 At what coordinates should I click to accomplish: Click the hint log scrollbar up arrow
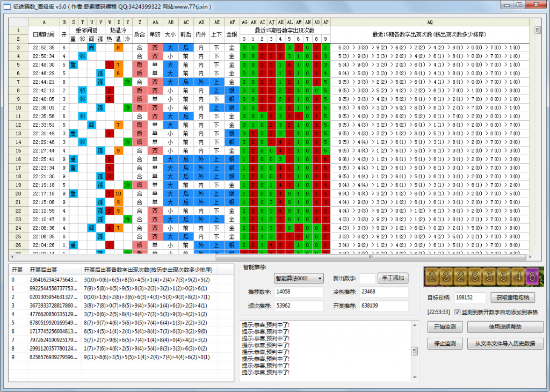(415, 325)
